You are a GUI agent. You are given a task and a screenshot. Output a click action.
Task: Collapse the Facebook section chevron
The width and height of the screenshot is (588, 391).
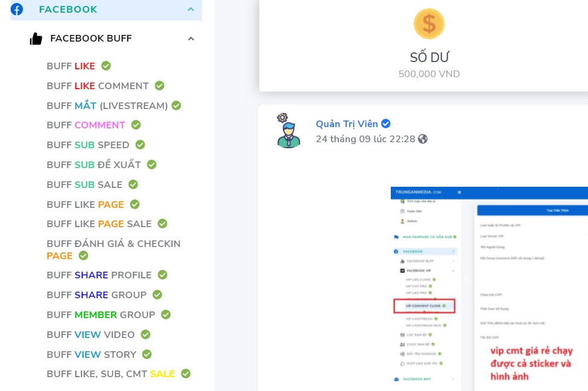191,10
